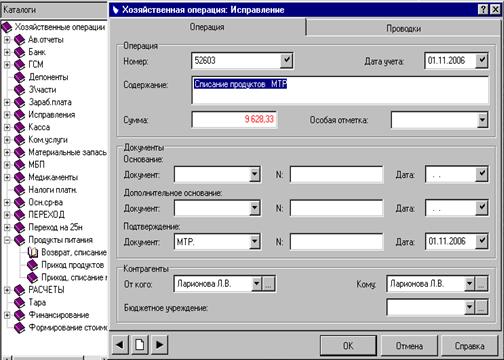Click the book icon beside РАСЧЕТЫ
The image size is (504, 360).
(x=19, y=290)
